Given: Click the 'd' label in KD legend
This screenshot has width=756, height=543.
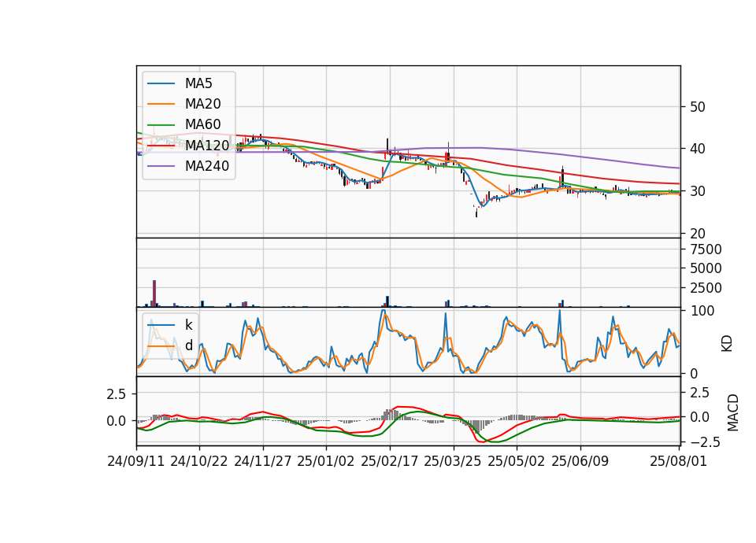Looking at the screenshot, I should point(188,345).
